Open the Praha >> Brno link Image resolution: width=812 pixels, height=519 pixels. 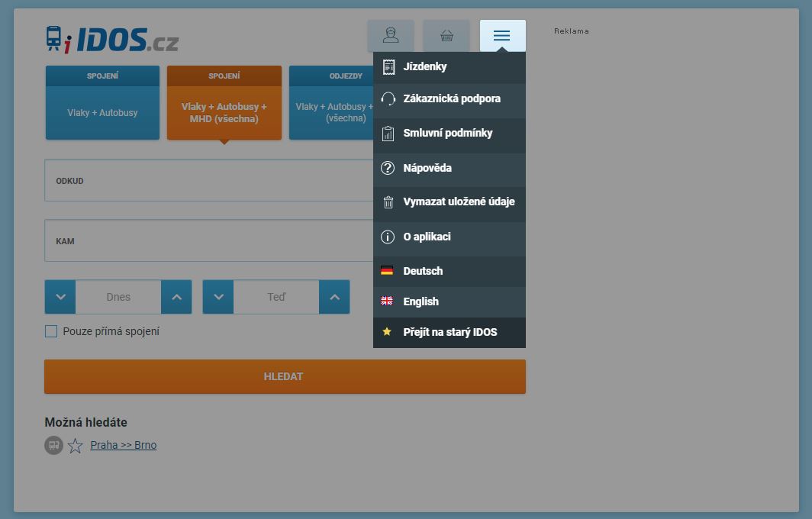tap(123, 445)
